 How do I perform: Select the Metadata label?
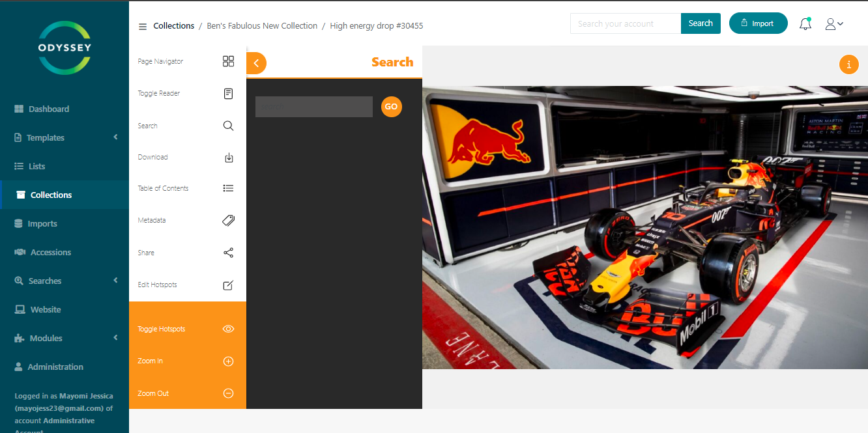pyautogui.click(x=152, y=220)
